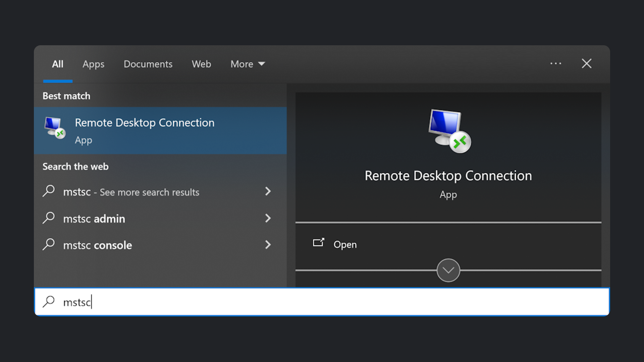Click the magnifier icon next to See more search results
644x362 pixels.
49,191
